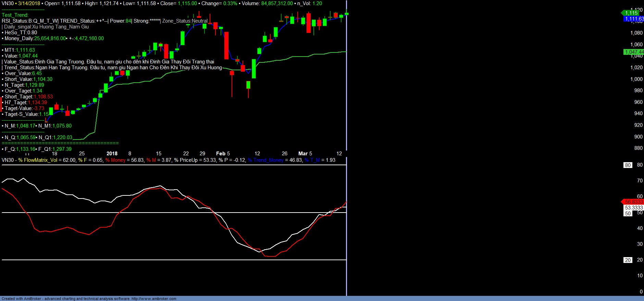Viewport: 644px width, 301px height.
Task: Click the 2018 year label on axis
Action: (112, 154)
